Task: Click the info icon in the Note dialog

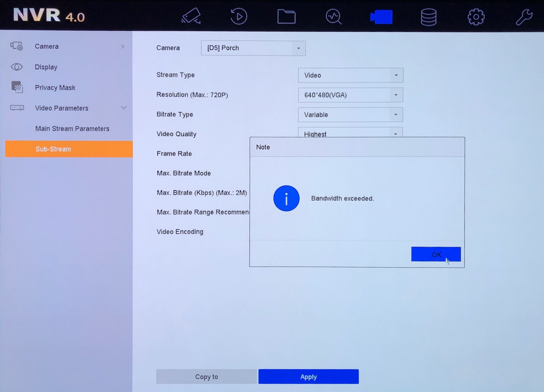Action: pyautogui.click(x=286, y=198)
